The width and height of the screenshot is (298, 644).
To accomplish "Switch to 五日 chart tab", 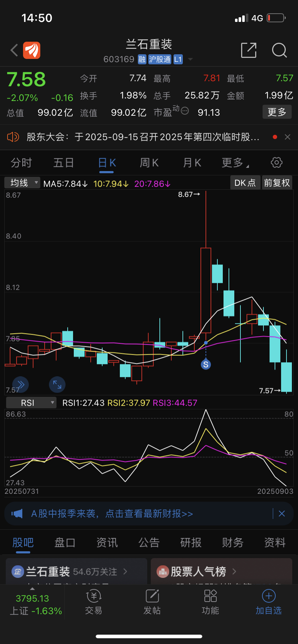I will tap(63, 163).
